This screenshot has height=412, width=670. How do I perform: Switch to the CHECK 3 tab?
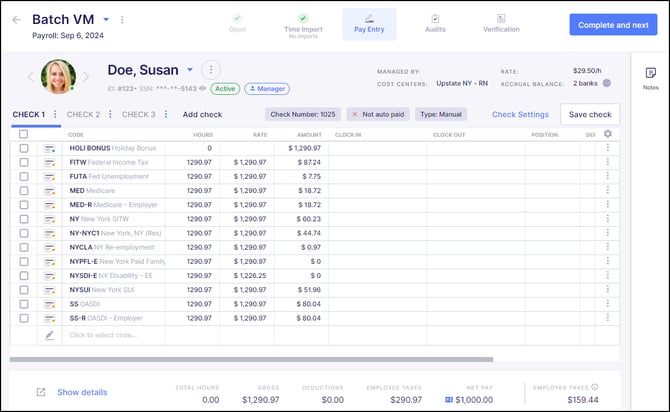138,115
